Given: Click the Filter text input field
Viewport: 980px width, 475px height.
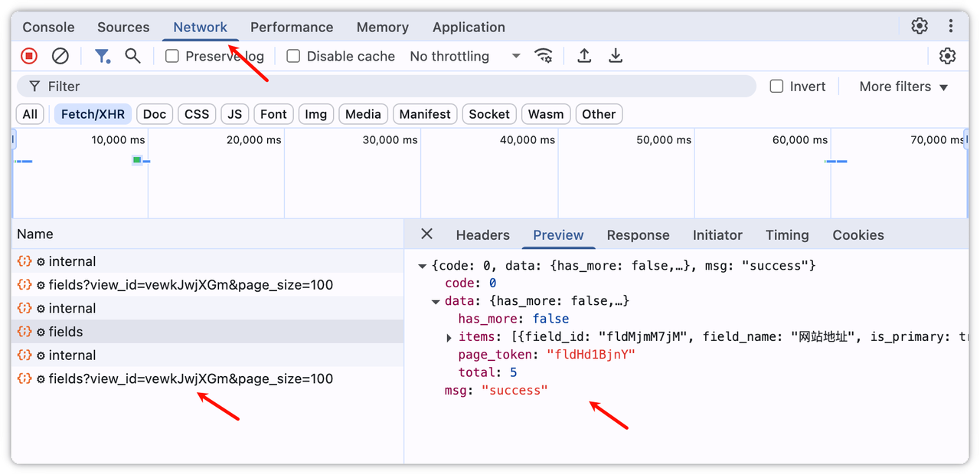Looking at the screenshot, I should coord(383,87).
